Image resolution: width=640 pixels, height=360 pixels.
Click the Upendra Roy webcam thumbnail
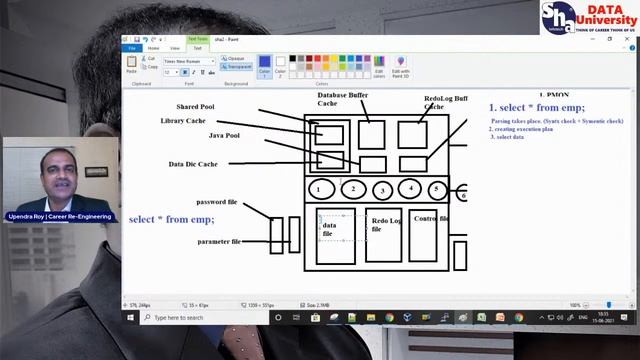(61, 180)
